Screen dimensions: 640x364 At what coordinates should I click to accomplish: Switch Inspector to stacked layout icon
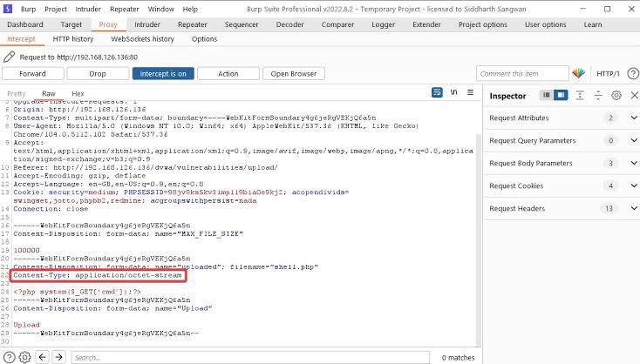(x=546, y=95)
